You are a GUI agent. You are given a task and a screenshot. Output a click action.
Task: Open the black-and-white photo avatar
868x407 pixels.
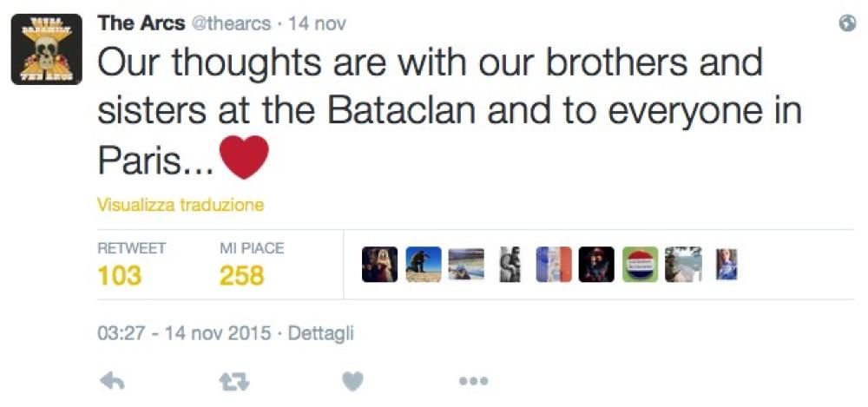pos(510,265)
